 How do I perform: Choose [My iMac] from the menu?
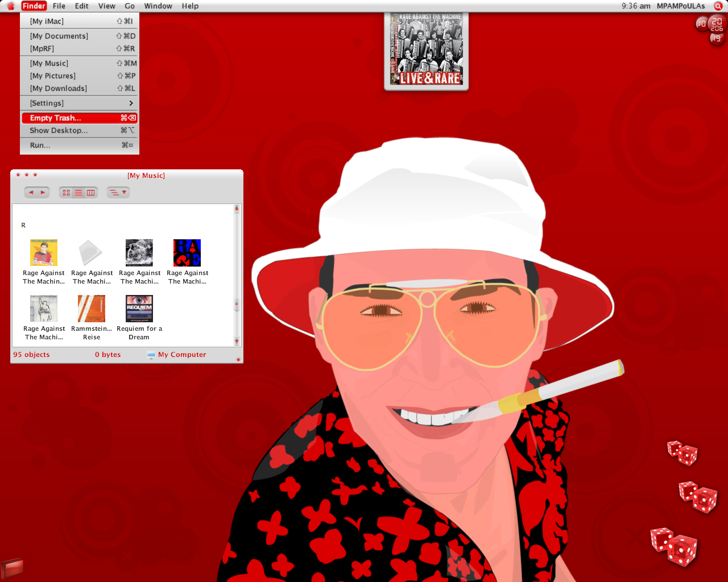pos(80,21)
